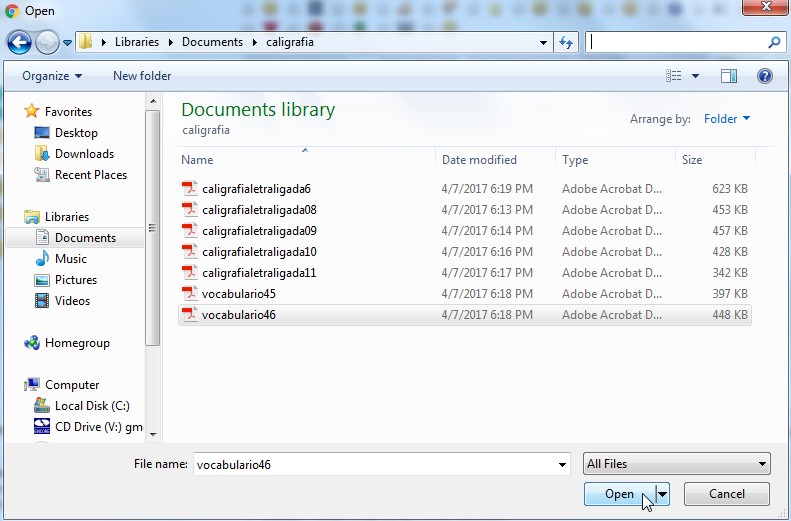Viewport: 791px width, 521px height.
Task: Select PDF icon of caligrafialetraligada6
Action: (190, 188)
